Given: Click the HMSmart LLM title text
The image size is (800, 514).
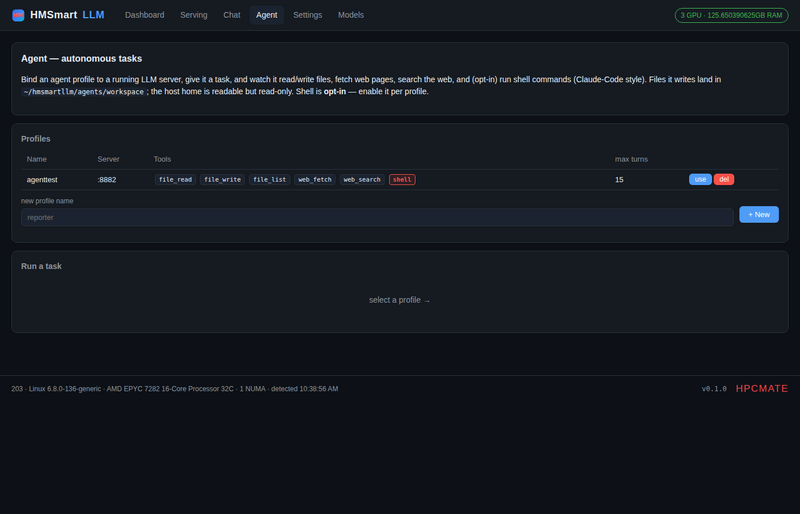Looking at the screenshot, I should pos(67,15).
